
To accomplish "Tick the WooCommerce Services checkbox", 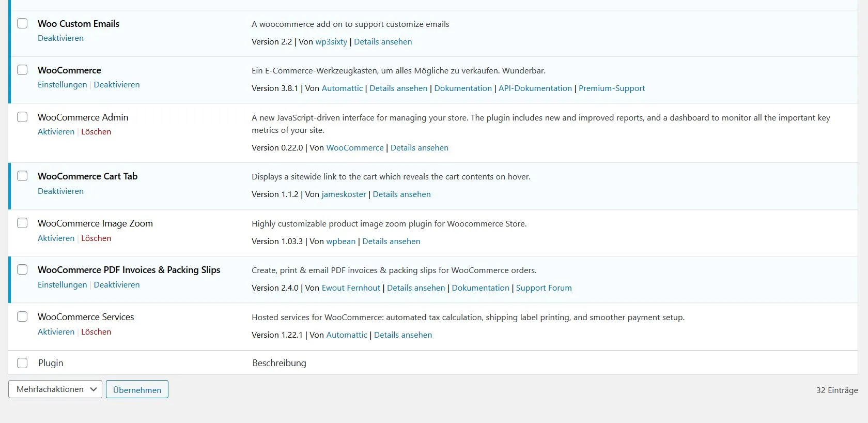I will click(x=22, y=316).
